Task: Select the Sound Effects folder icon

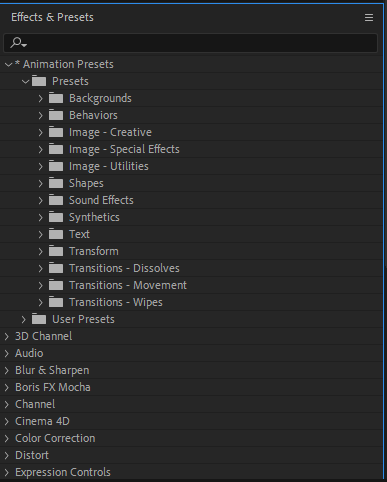Action: [x=56, y=200]
